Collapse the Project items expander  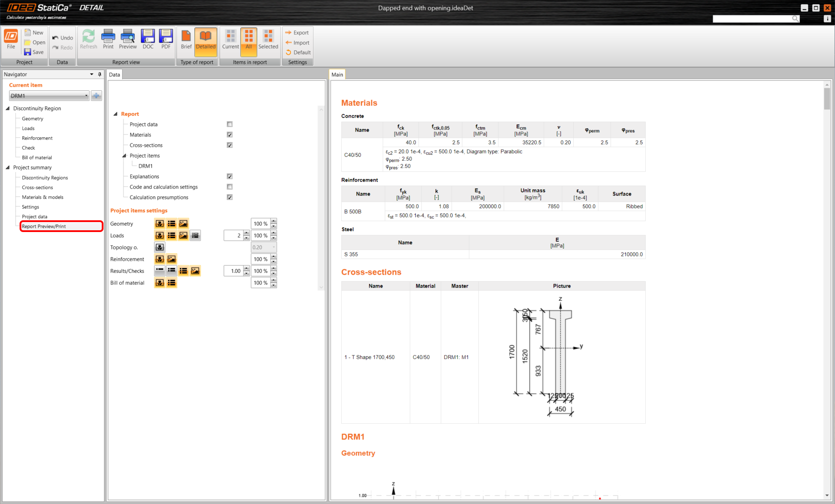click(x=124, y=156)
